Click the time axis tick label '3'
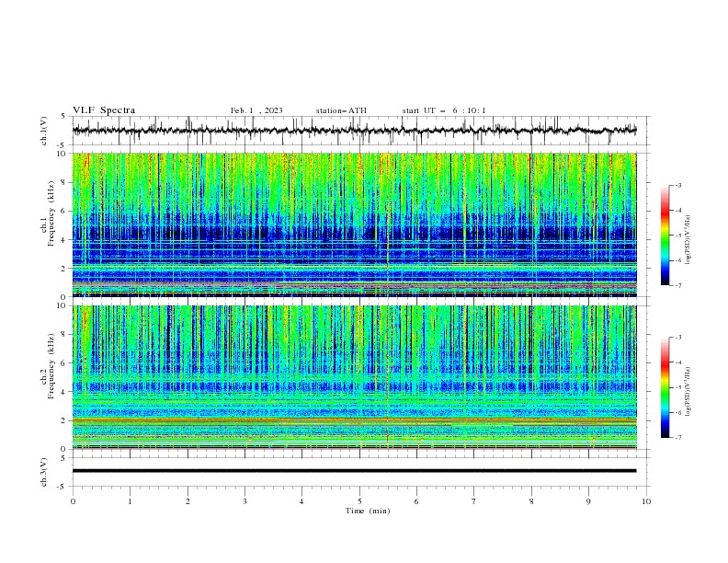 pyautogui.click(x=245, y=501)
